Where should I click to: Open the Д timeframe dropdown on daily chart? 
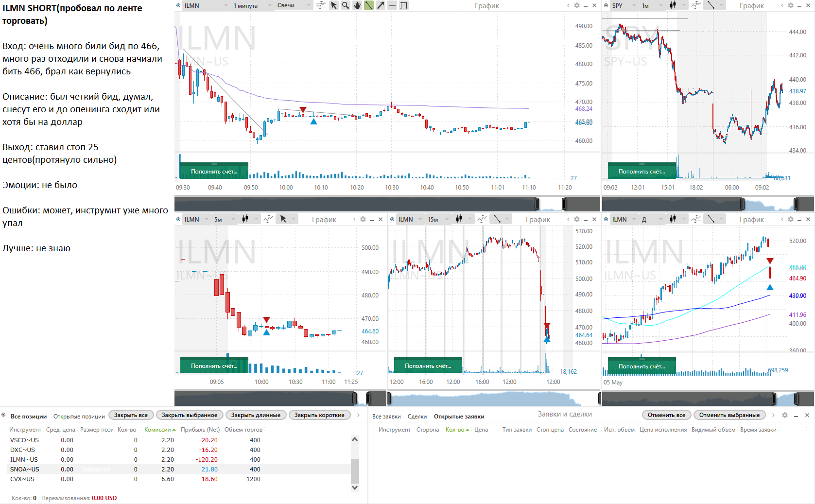click(651, 219)
